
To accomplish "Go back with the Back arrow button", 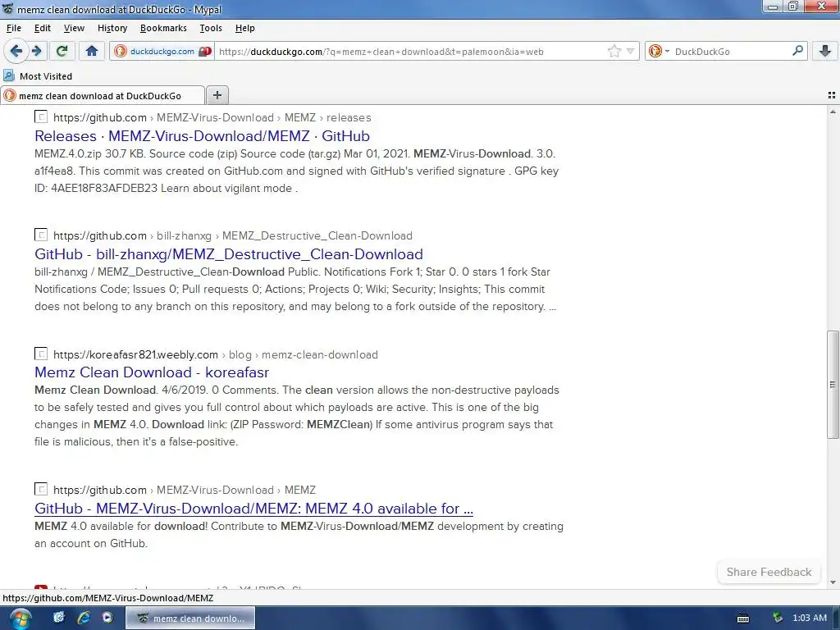I will (x=16, y=51).
